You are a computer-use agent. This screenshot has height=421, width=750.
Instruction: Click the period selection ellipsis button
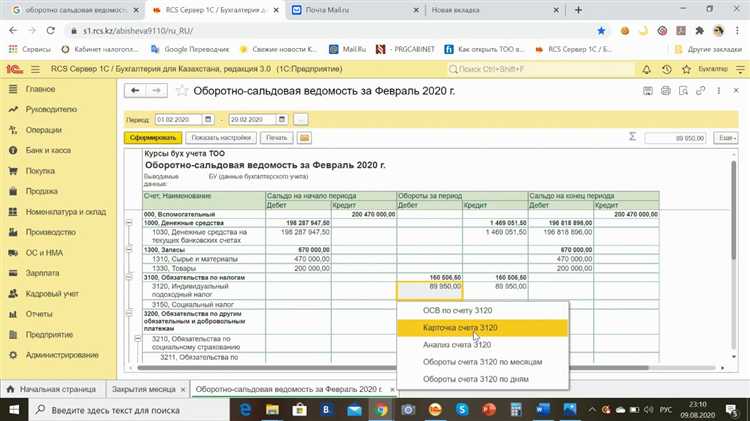[x=301, y=119]
